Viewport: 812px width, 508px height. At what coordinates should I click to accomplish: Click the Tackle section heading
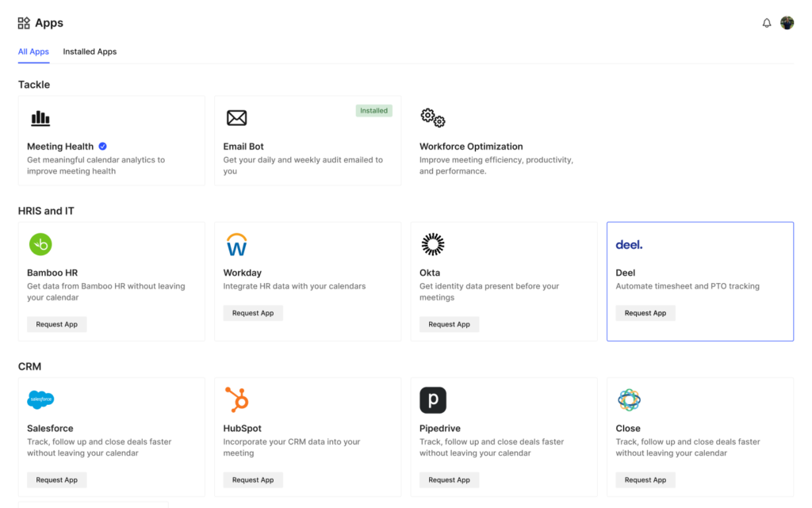34,85
